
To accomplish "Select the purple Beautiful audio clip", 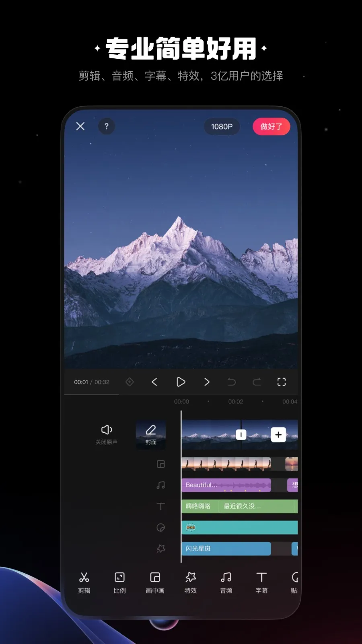I will click(x=226, y=485).
